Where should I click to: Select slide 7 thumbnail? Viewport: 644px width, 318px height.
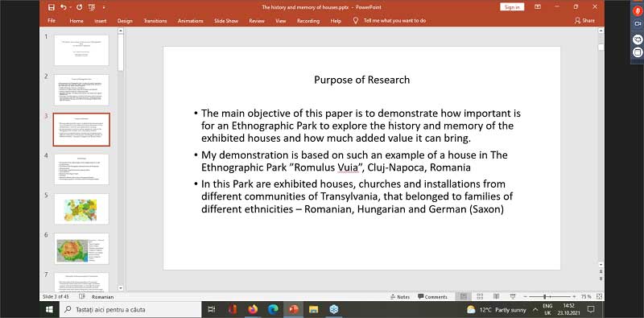click(81, 282)
